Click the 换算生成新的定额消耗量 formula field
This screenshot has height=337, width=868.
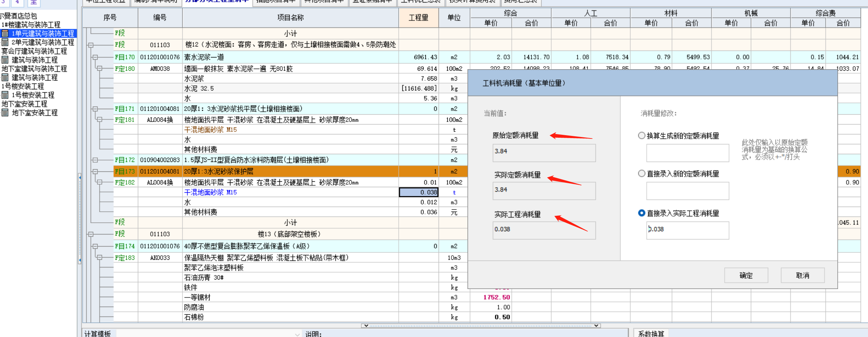(x=688, y=153)
